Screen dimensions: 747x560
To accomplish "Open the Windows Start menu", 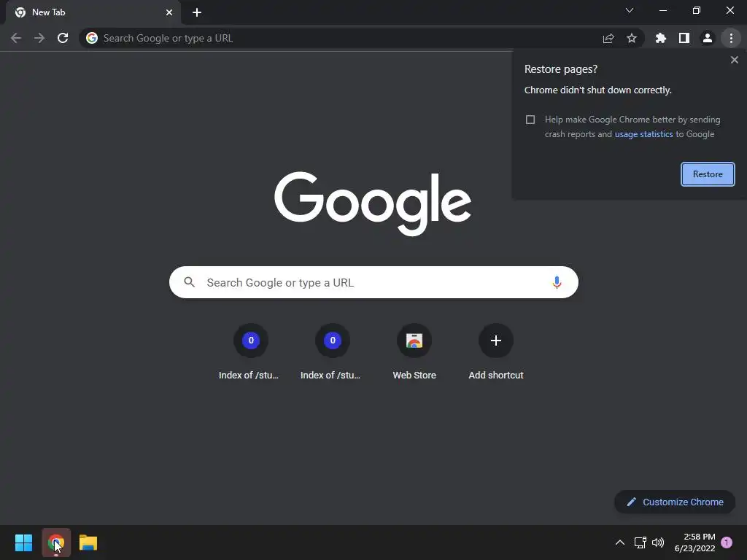I will click(23, 542).
